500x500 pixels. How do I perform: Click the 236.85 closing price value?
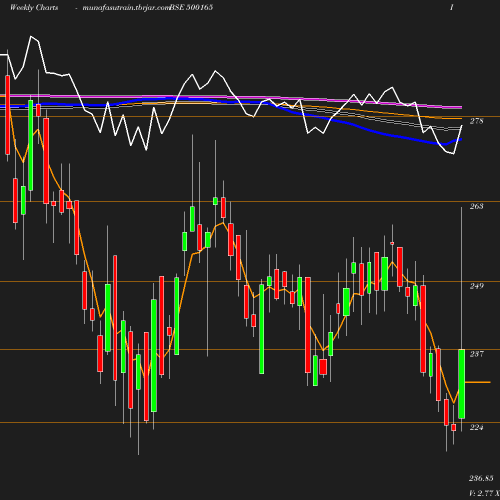pyautogui.click(x=481, y=478)
